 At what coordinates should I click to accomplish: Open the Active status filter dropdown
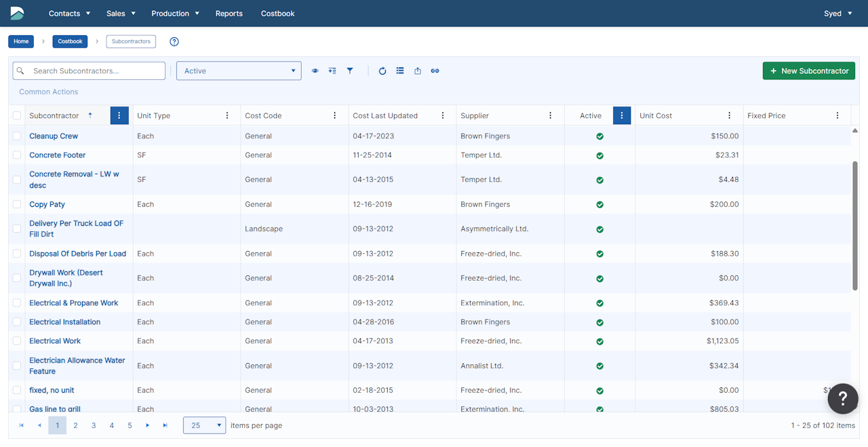pos(239,71)
